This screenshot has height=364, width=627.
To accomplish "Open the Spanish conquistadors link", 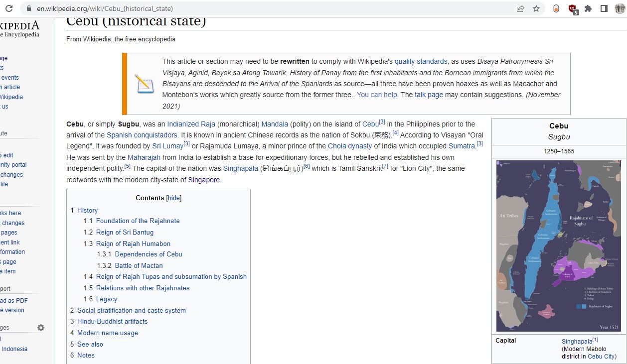I will (142, 135).
